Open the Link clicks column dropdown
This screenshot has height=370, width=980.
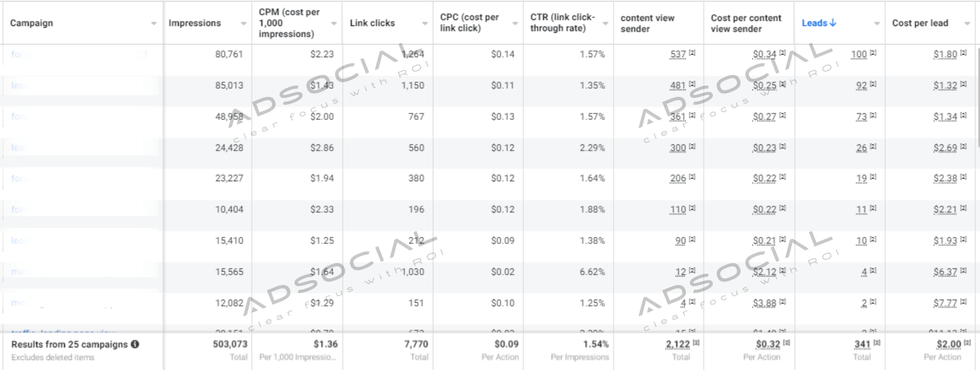(425, 23)
